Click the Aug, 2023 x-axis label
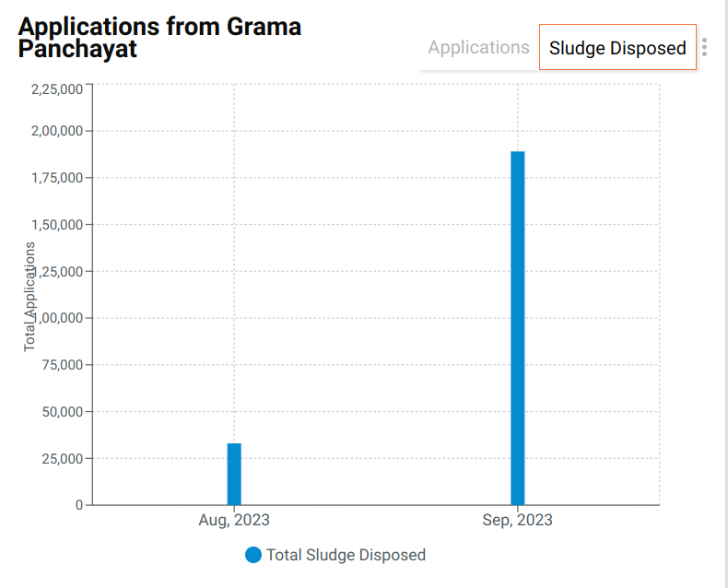The image size is (728, 588). click(234, 521)
